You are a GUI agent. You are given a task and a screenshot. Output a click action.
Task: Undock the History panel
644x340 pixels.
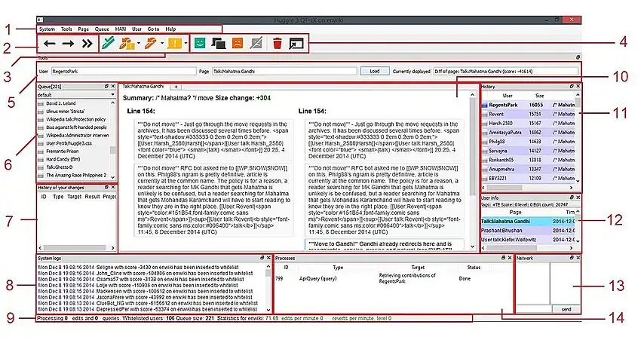[572, 87]
